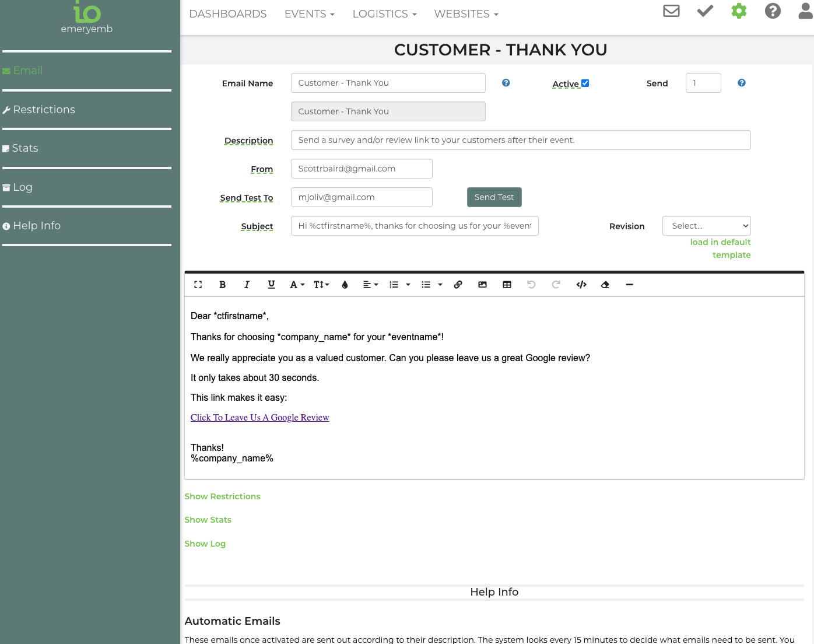Open the text alignment dropdown
The height and width of the screenshot is (644, 814).
tap(370, 285)
